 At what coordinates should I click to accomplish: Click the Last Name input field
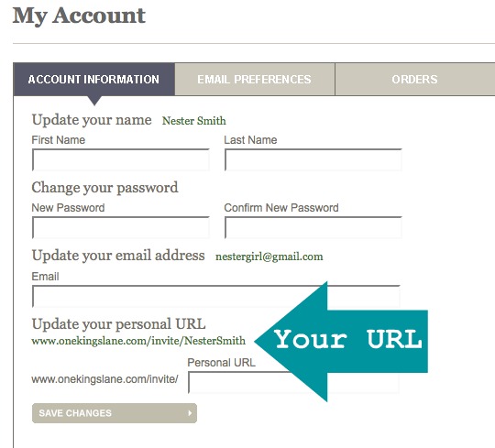pos(313,160)
